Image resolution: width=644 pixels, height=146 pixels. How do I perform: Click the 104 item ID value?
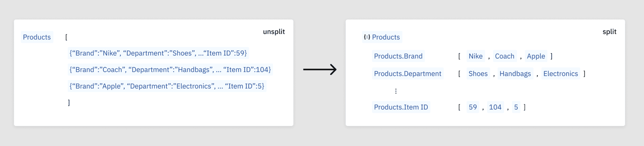(x=495, y=107)
